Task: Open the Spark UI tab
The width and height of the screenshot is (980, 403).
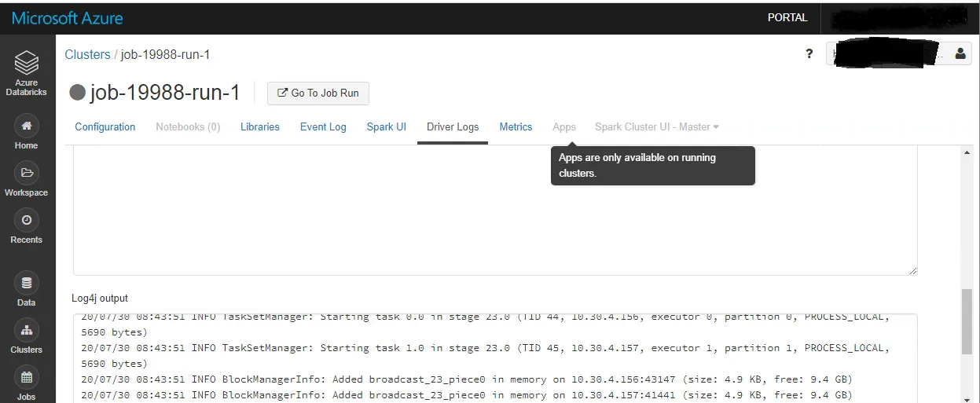Action: pos(387,126)
